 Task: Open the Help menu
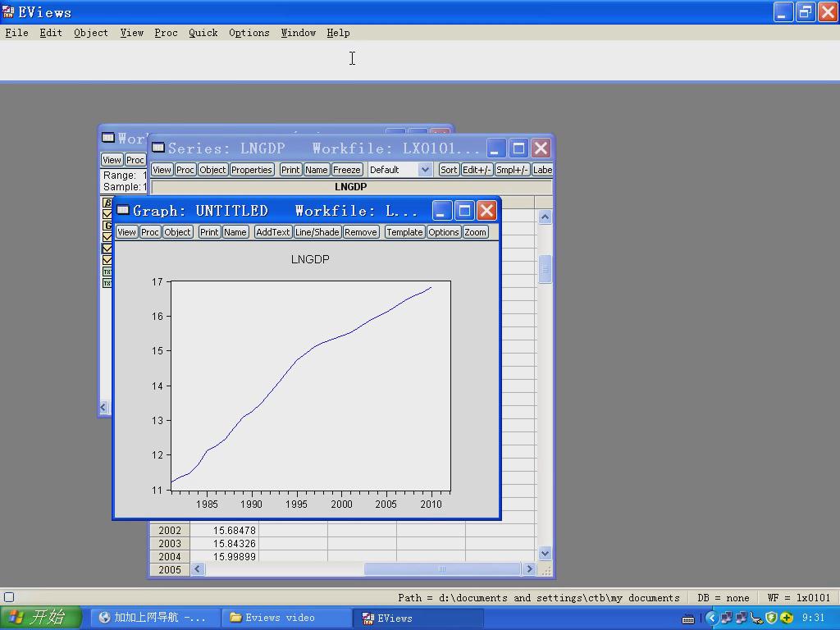click(338, 33)
